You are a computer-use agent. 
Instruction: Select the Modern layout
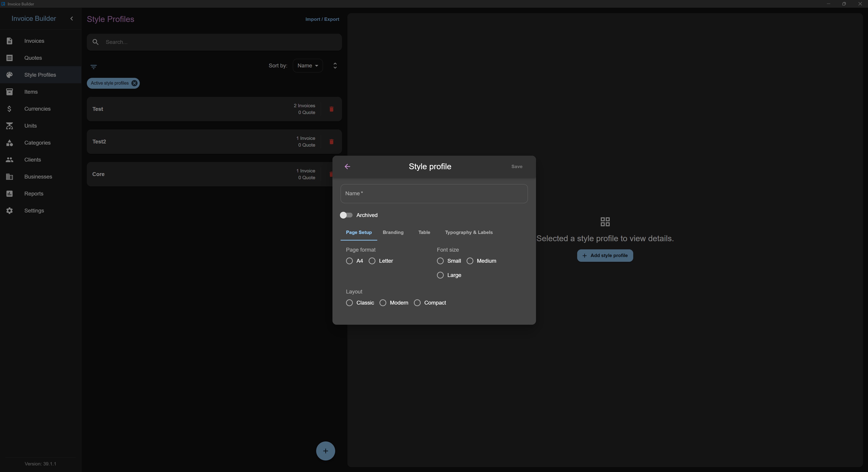point(383,303)
